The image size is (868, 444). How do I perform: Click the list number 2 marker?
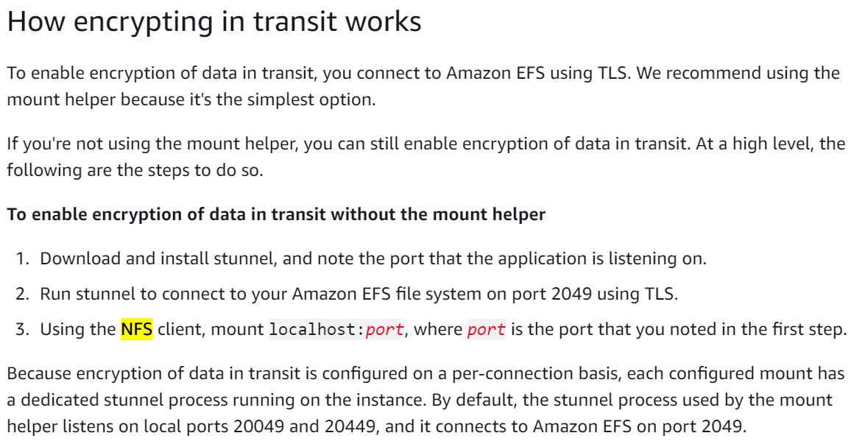click(x=22, y=294)
